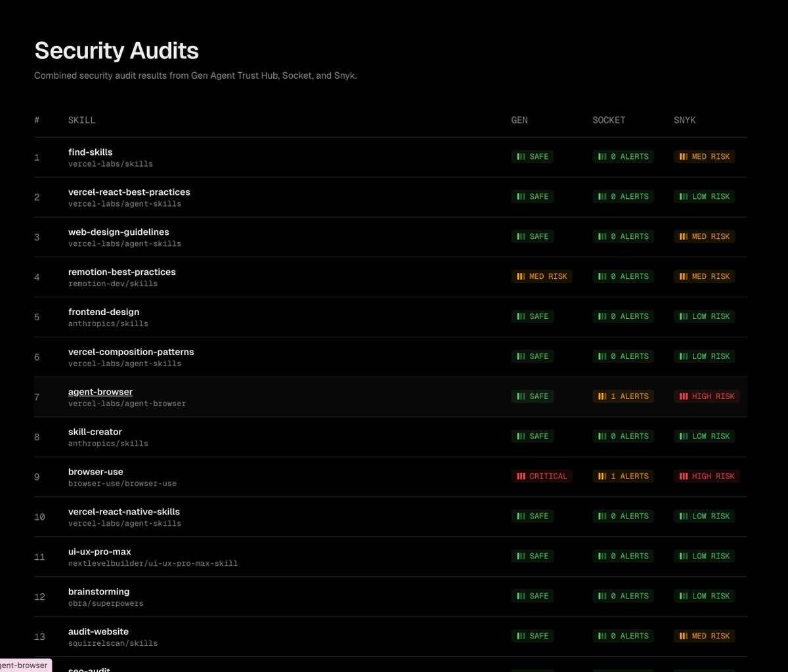This screenshot has height=672, width=788.
Task: Click Snyk MED RISK badge for web-design-guidelines
Action: (x=704, y=237)
